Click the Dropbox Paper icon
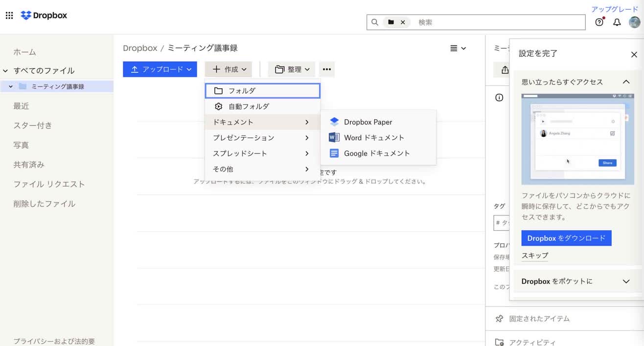This screenshot has width=644, height=346. coord(334,122)
